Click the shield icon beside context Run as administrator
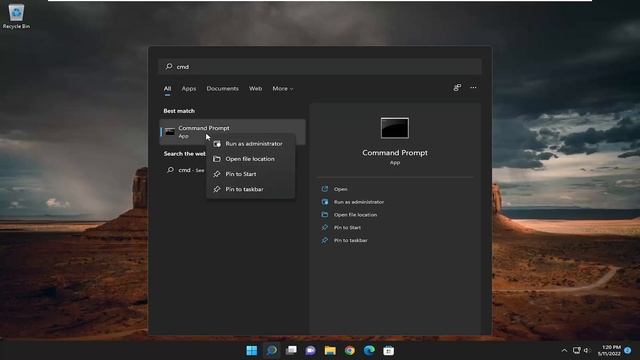This screenshot has height=360, width=640. (217, 144)
